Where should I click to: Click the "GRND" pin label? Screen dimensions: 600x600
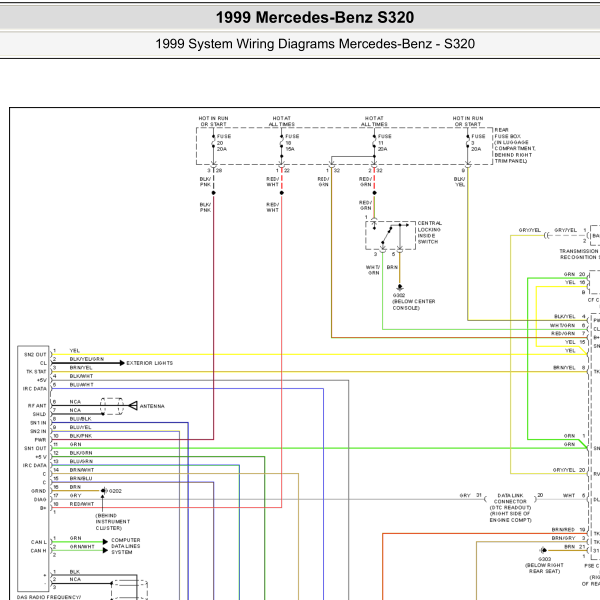coord(38,491)
